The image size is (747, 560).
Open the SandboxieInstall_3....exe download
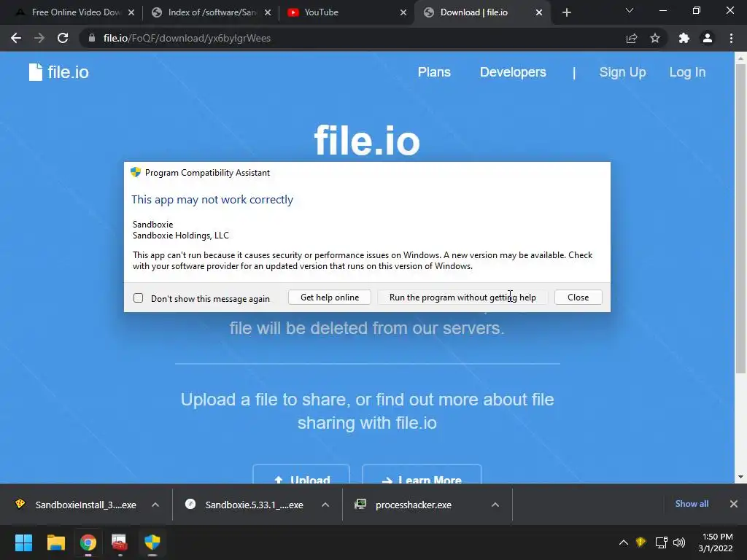tap(86, 505)
